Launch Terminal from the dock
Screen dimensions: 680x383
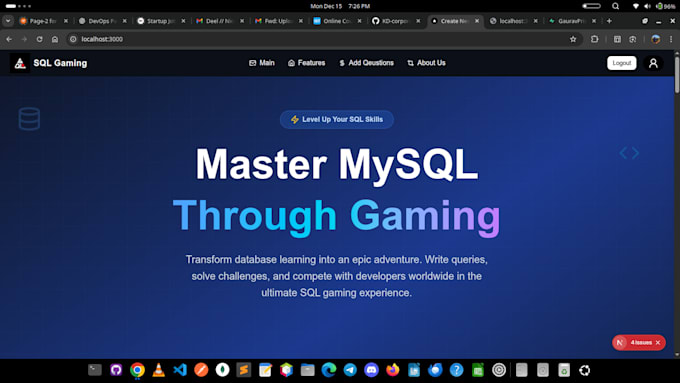95,370
